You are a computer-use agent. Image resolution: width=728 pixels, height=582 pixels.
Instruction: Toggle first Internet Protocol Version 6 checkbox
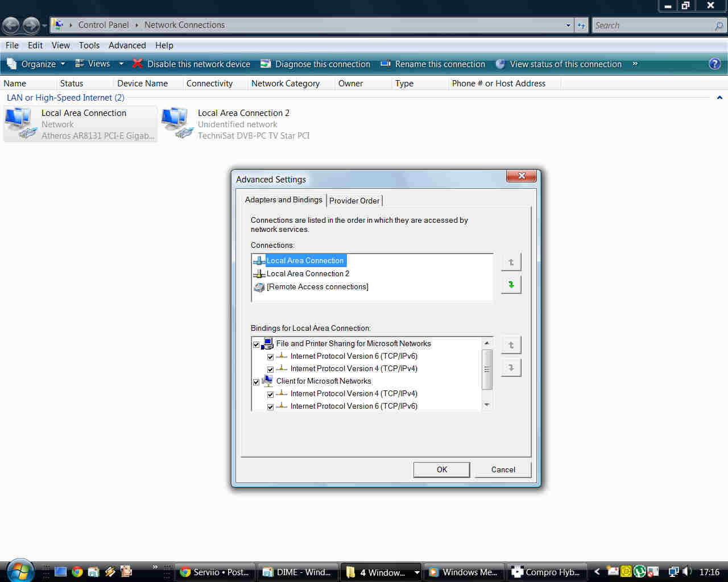click(x=270, y=357)
